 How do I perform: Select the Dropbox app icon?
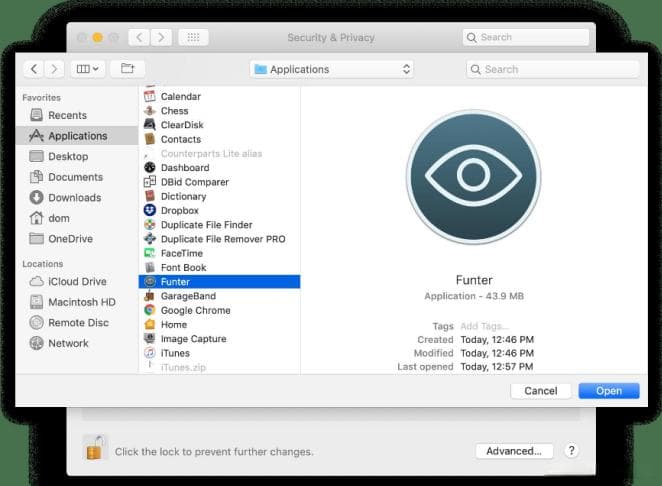150,210
